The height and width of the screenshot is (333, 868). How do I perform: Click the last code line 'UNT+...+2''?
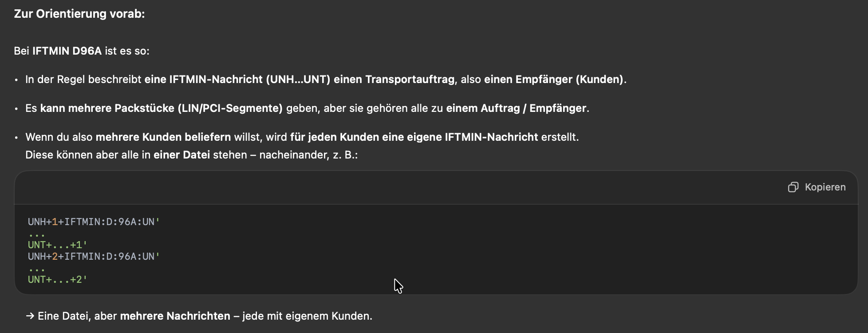(58, 280)
